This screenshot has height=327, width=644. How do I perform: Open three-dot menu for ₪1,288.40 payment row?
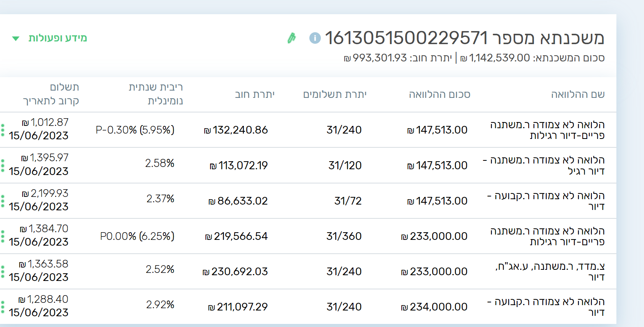3,307
